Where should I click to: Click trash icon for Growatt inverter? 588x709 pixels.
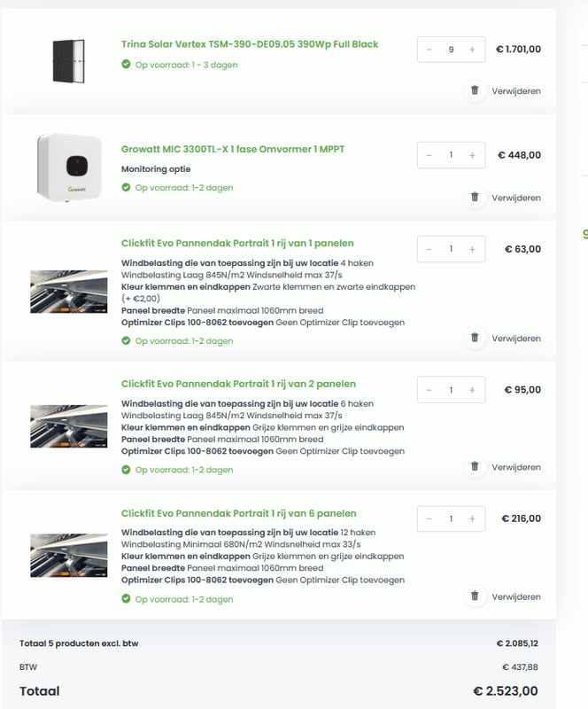tap(475, 197)
